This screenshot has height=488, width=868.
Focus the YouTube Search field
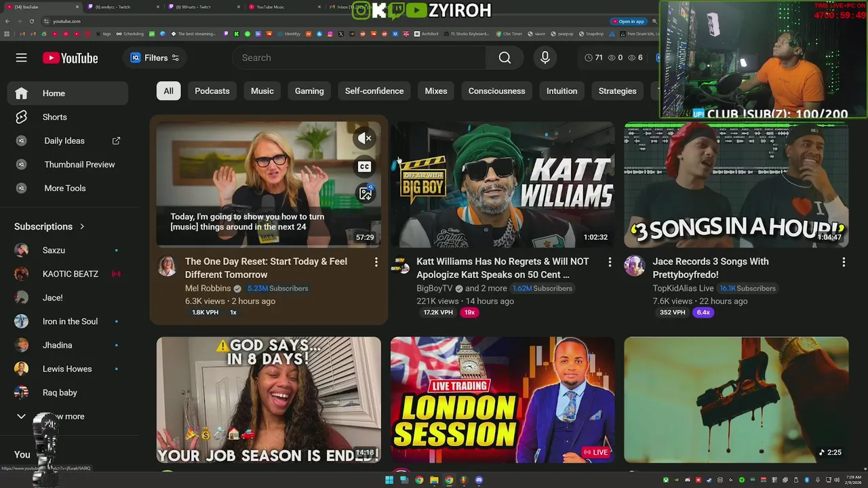tap(359, 58)
